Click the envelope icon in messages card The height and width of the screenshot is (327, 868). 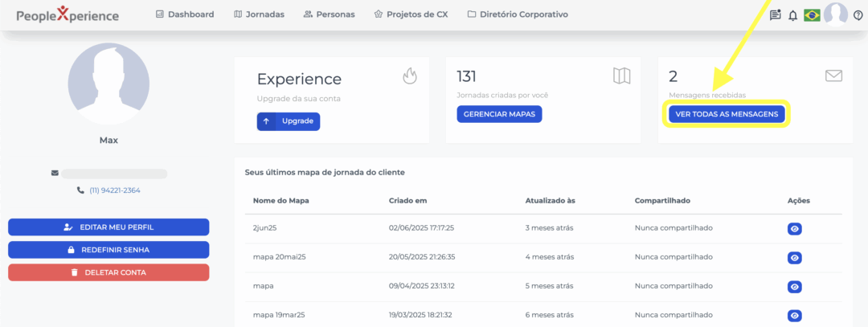(833, 76)
